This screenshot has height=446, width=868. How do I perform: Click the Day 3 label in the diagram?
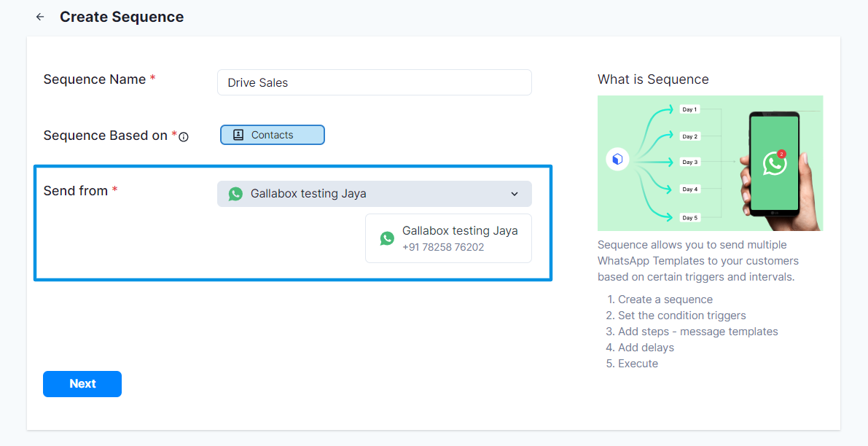689,163
